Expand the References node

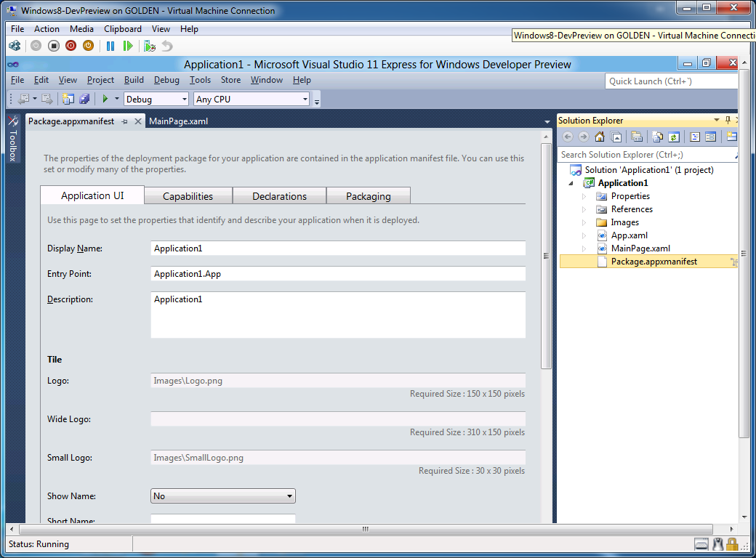(x=584, y=209)
